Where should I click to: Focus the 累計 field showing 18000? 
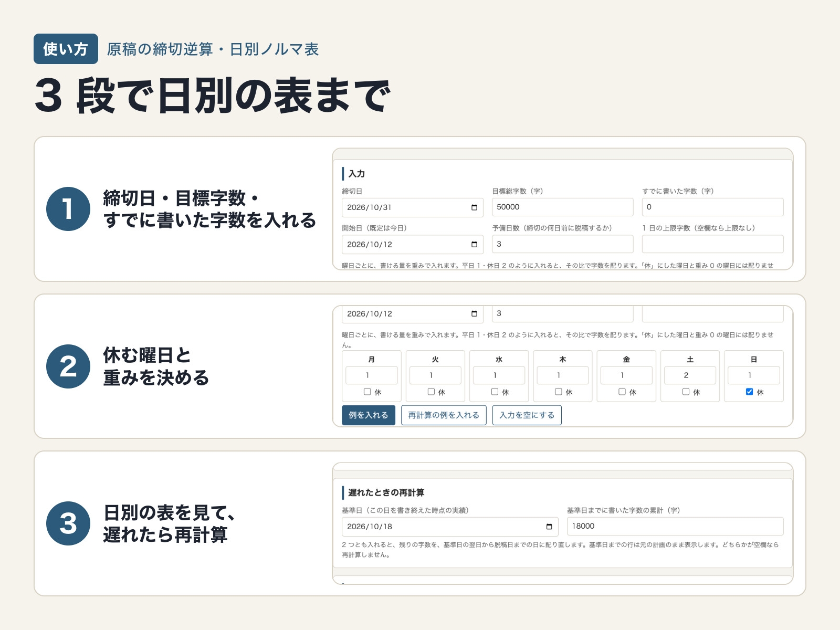tap(675, 526)
